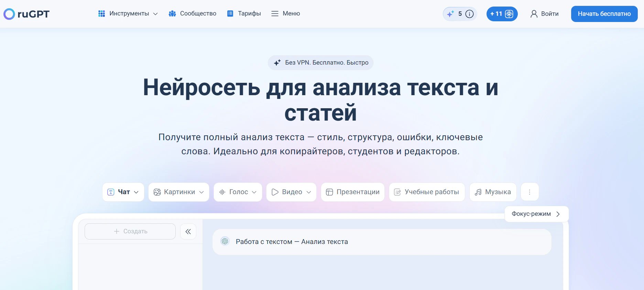Select the Работа с текстом — Анализ текста field
This screenshot has width=644, height=290.
pyautogui.click(x=382, y=242)
